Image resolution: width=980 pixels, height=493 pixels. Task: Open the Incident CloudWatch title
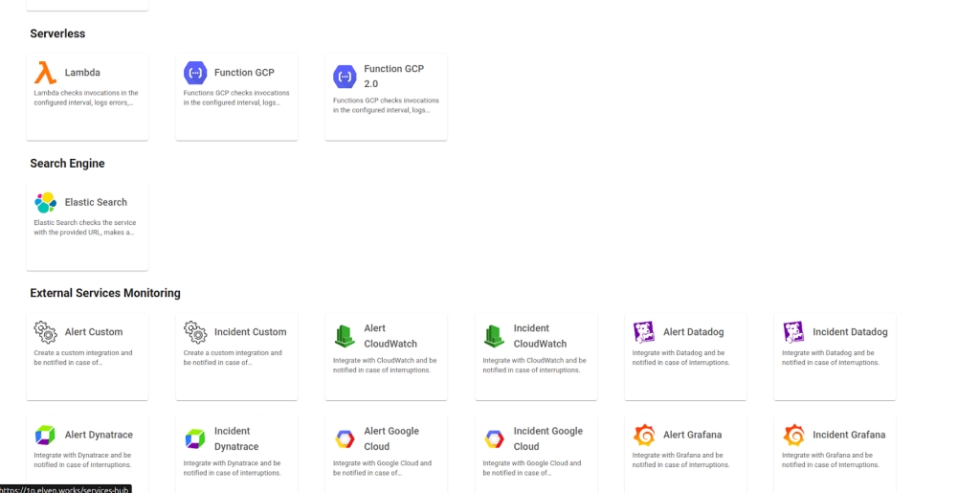coord(540,336)
